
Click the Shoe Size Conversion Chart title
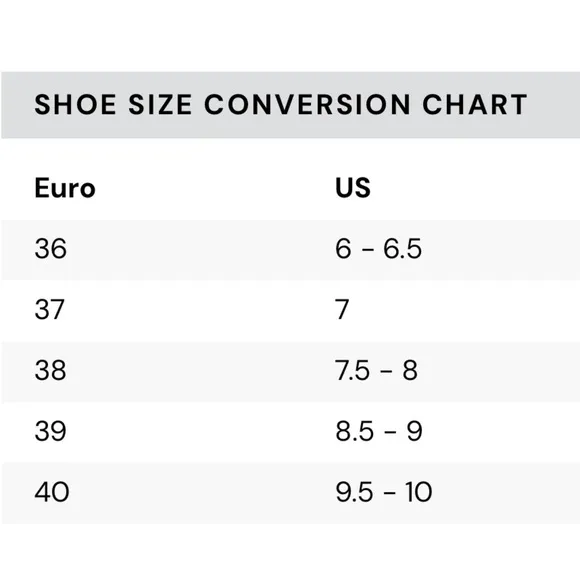tap(280, 105)
